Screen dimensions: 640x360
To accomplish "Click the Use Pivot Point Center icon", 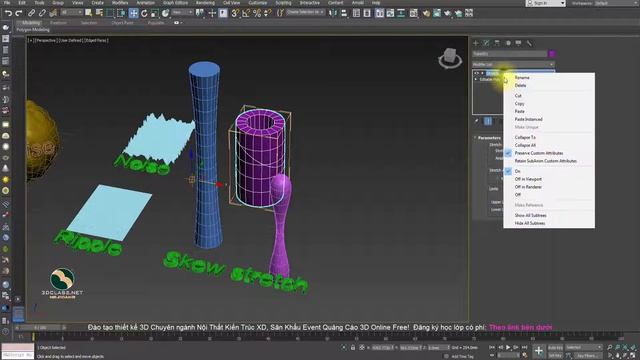I will [200, 13].
